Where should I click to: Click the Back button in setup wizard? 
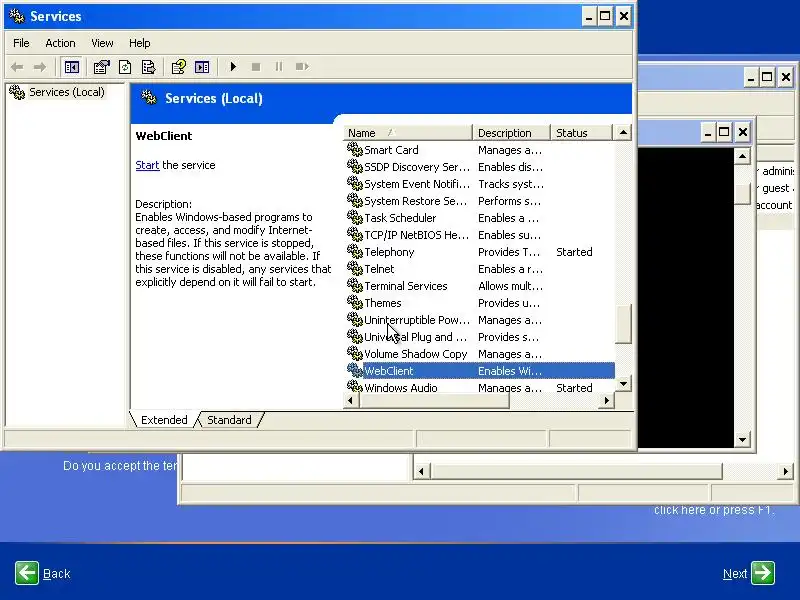click(x=43, y=573)
